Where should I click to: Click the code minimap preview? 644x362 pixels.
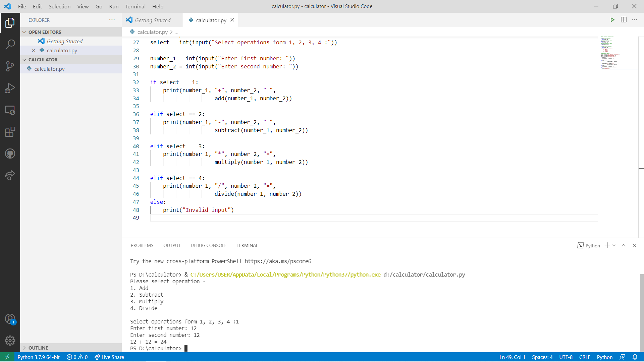click(610, 53)
